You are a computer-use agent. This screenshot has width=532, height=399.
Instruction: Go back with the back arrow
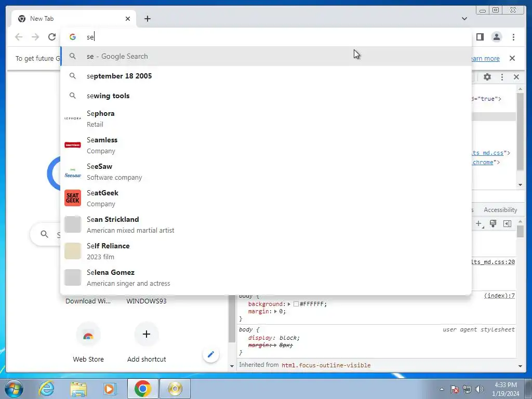(x=19, y=37)
